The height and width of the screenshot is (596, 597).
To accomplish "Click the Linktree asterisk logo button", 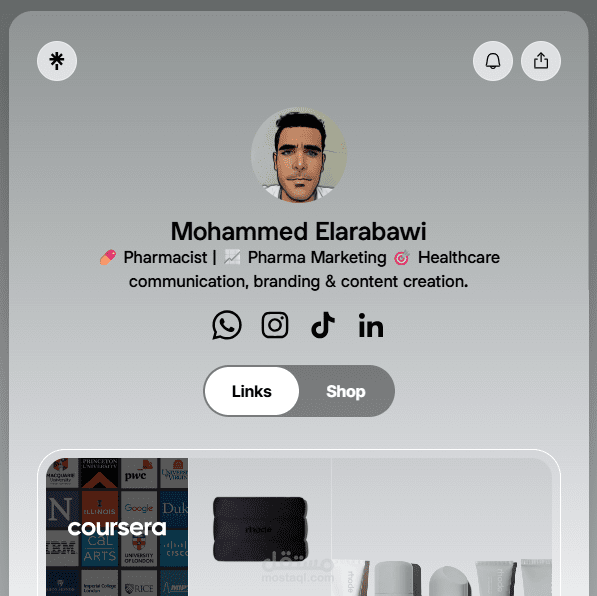I will click(x=57, y=61).
